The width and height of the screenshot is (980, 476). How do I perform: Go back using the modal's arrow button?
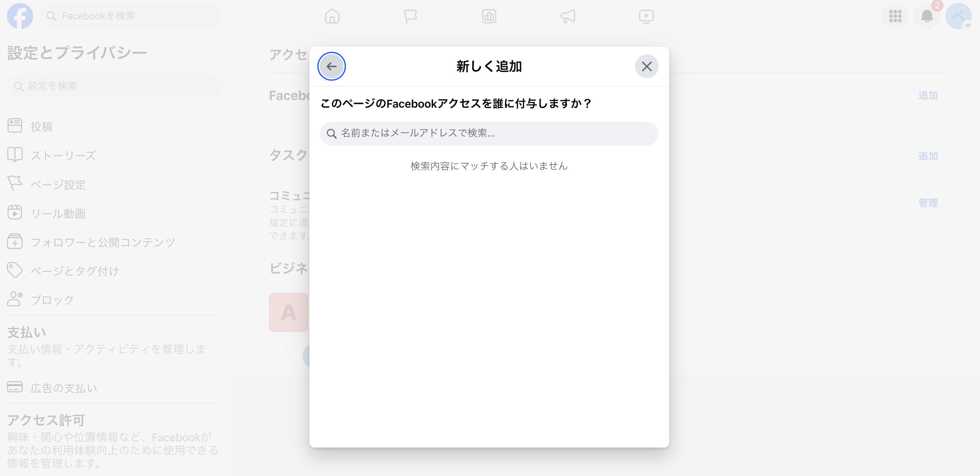331,66
